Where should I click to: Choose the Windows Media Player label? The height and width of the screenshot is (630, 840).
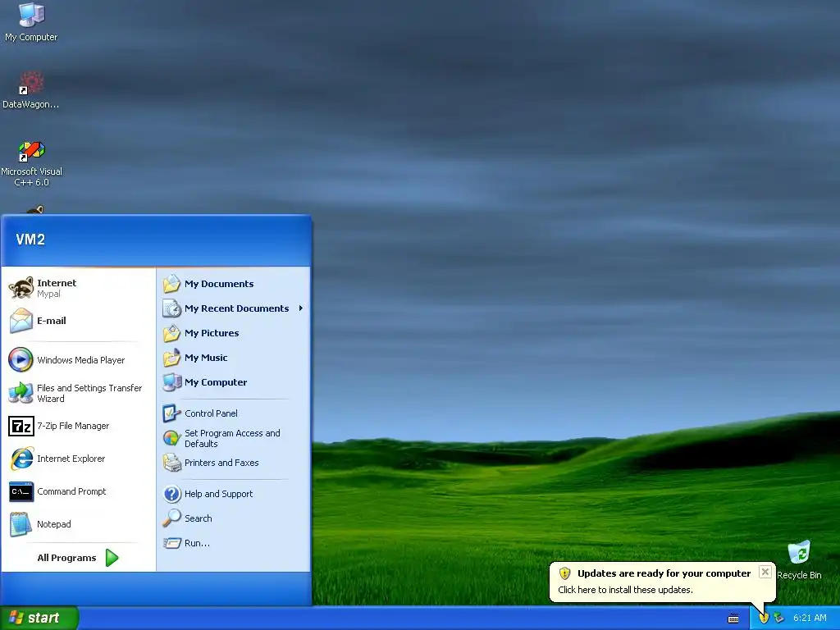[x=81, y=360]
